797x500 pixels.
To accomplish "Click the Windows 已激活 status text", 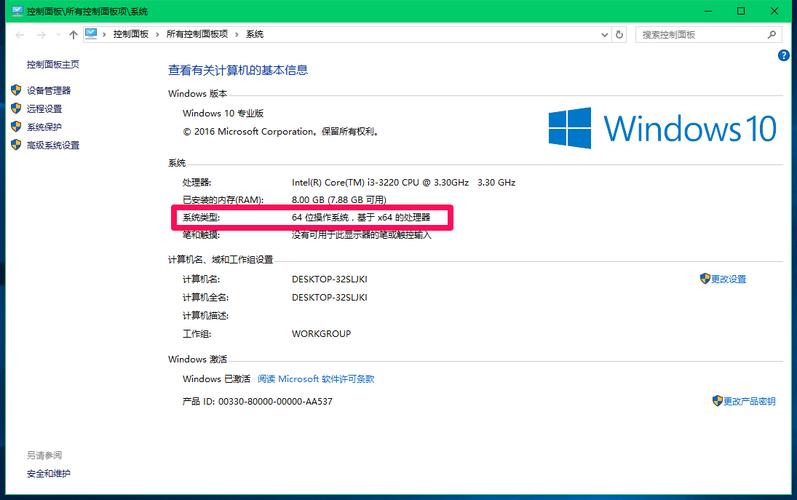I will 217,379.
